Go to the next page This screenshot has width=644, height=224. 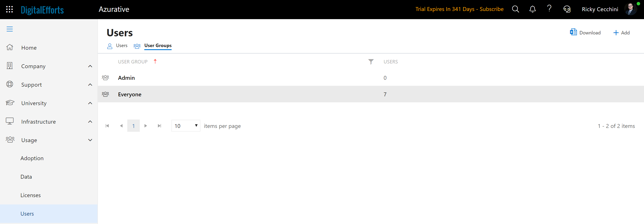point(146,126)
